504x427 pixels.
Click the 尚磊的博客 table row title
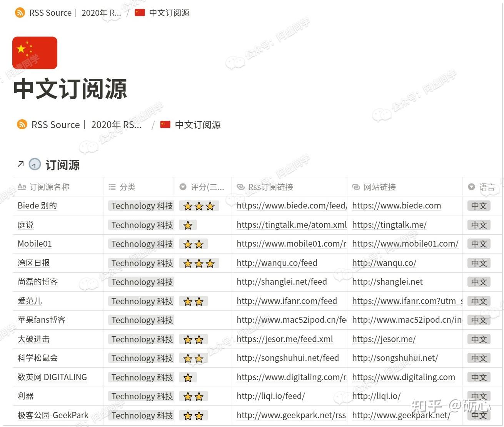37,282
